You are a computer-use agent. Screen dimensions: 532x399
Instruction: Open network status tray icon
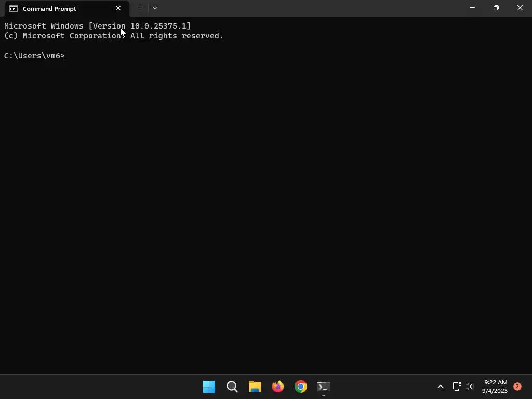pos(457,387)
